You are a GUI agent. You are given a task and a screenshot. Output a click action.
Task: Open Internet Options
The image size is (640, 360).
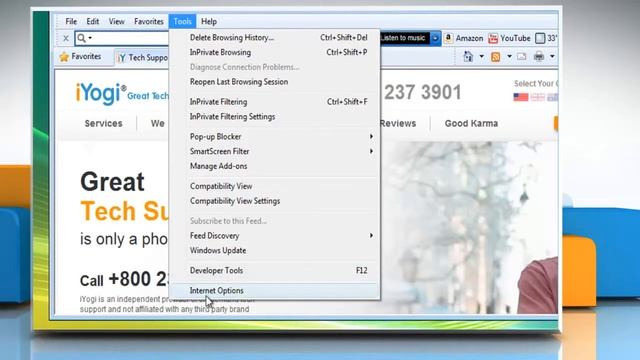coord(274,291)
